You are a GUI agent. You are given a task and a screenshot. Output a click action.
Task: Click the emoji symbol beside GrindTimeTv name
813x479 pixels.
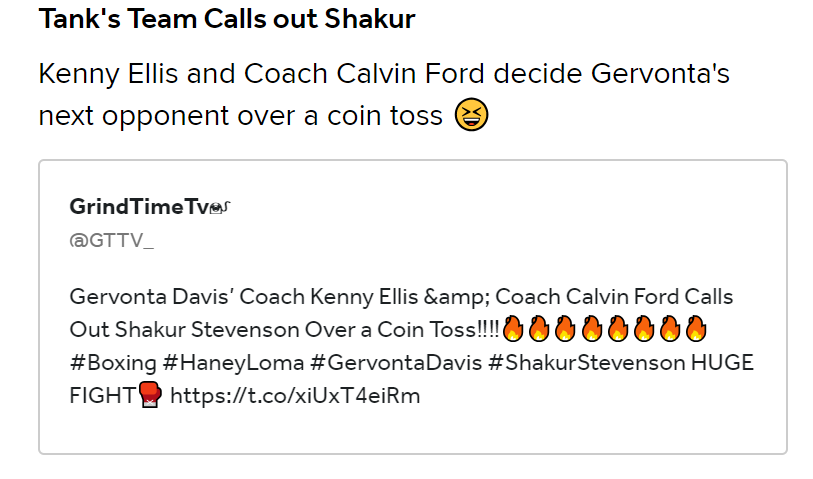[220, 207]
